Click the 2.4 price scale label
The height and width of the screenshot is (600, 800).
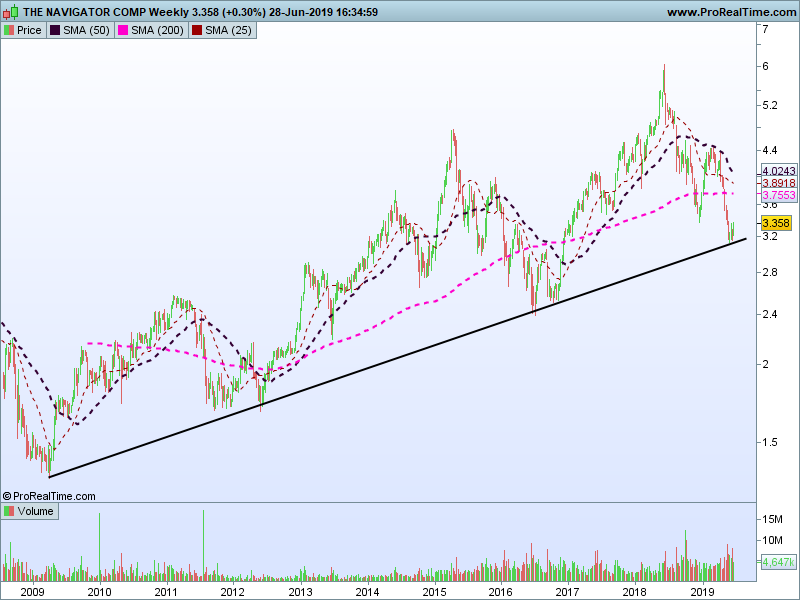pyautogui.click(x=769, y=314)
